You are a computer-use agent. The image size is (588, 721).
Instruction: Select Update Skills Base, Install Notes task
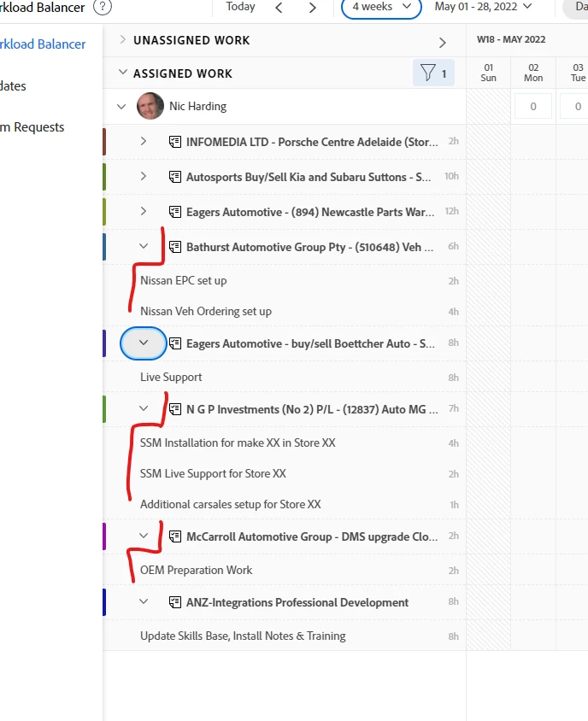[x=243, y=636]
